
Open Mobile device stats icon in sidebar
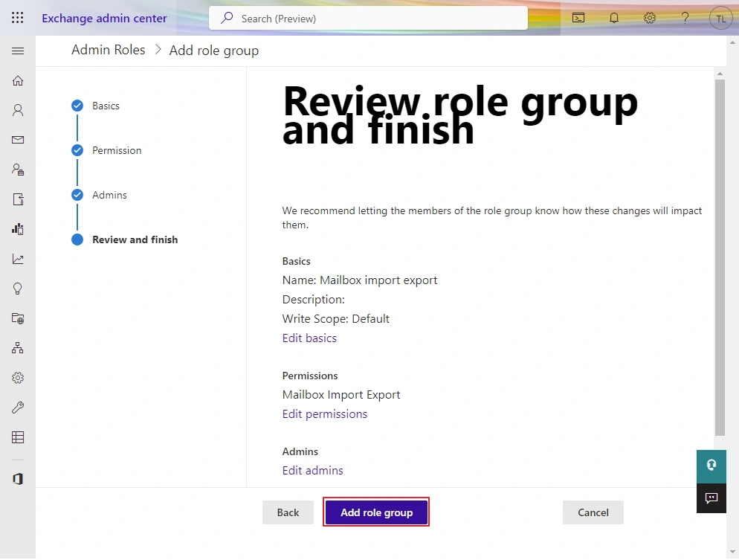click(x=17, y=229)
